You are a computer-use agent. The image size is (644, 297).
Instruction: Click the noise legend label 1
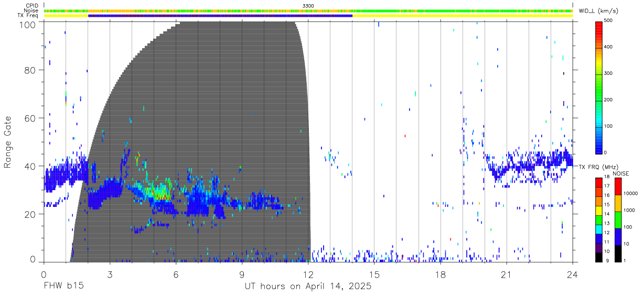point(624,260)
